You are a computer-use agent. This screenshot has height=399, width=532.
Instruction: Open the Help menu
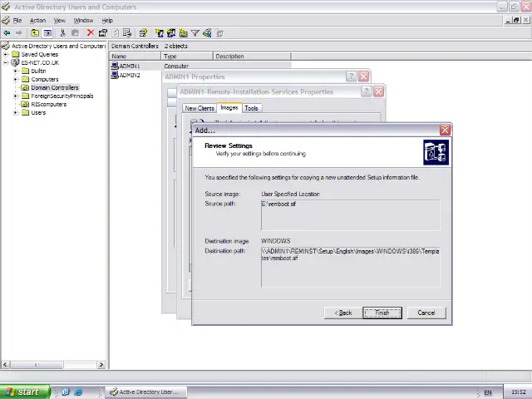[107, 20]
